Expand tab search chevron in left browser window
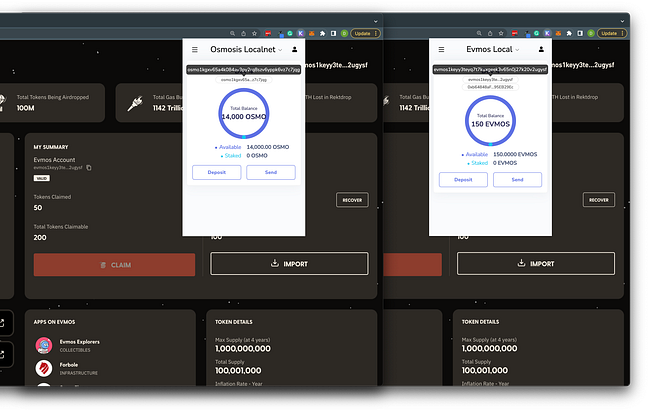649x411 pixels. click(375, 21)
